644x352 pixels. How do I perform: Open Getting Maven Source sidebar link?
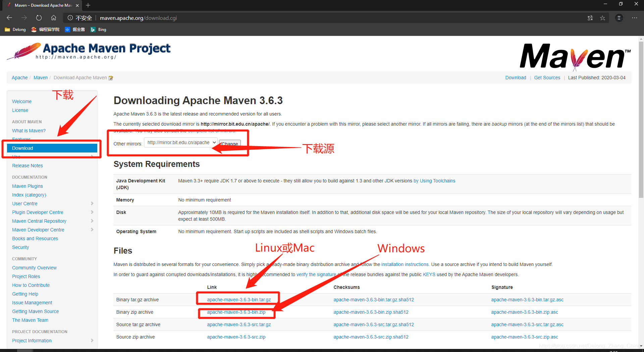36,311
